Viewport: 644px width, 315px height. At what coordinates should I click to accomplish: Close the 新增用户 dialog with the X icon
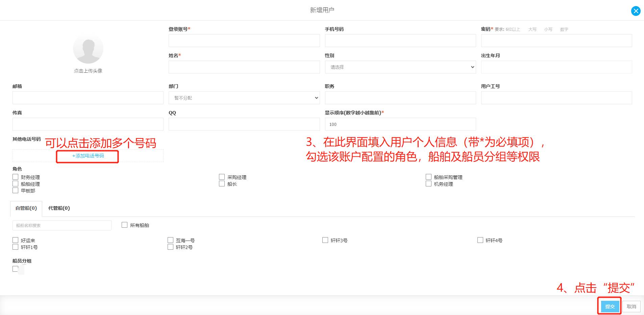coord(636,11)
